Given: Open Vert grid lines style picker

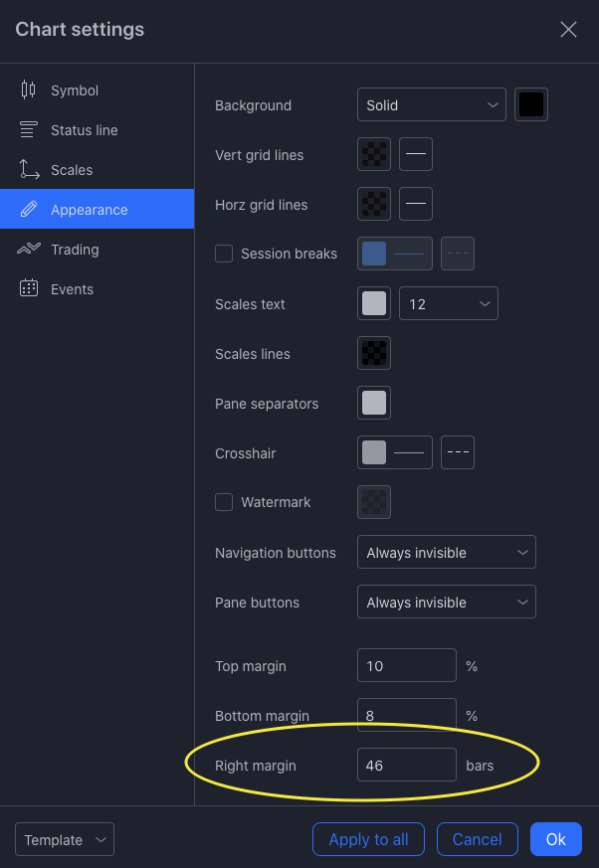Looking at the screenshot, I should pyautogui.click(x=416, y=155).
